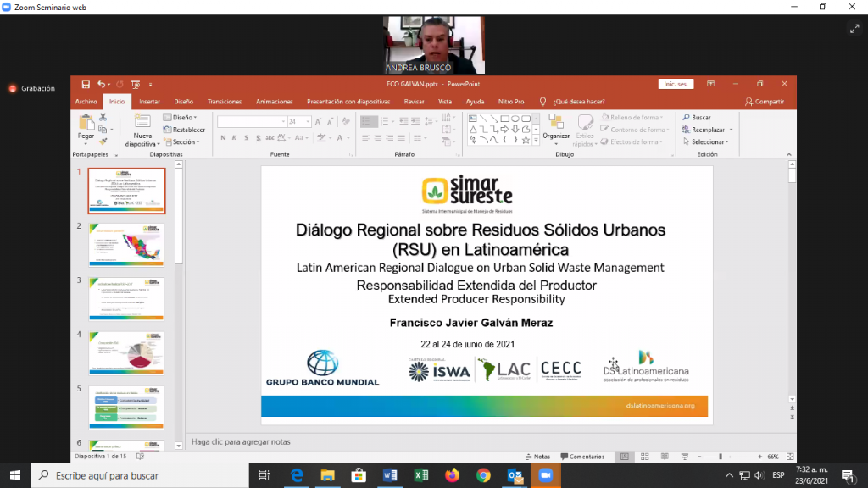Click the Restablecer slide button

184,130
